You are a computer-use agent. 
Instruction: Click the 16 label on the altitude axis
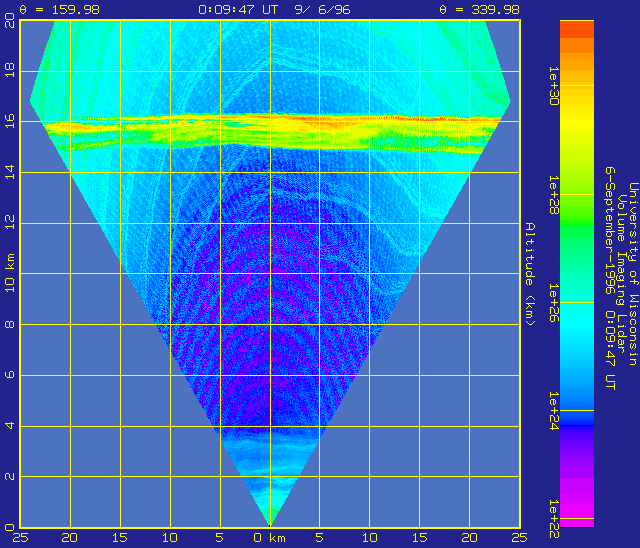point(10,121)
